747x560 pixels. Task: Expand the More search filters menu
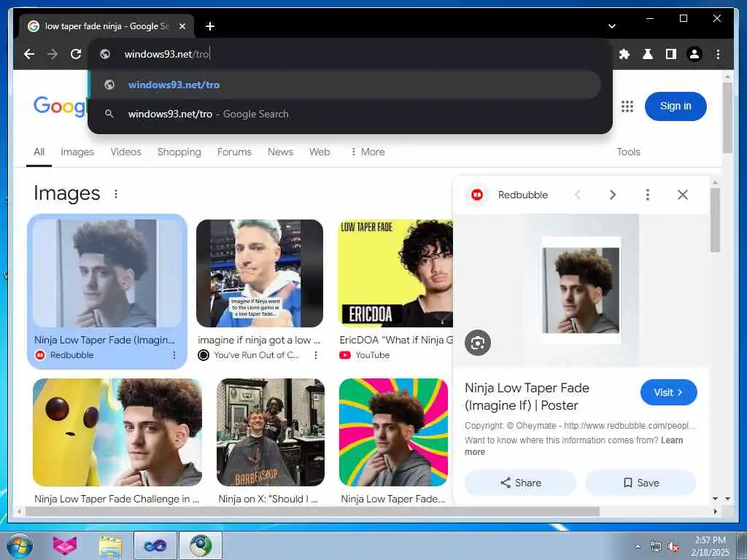click(368, 152)
